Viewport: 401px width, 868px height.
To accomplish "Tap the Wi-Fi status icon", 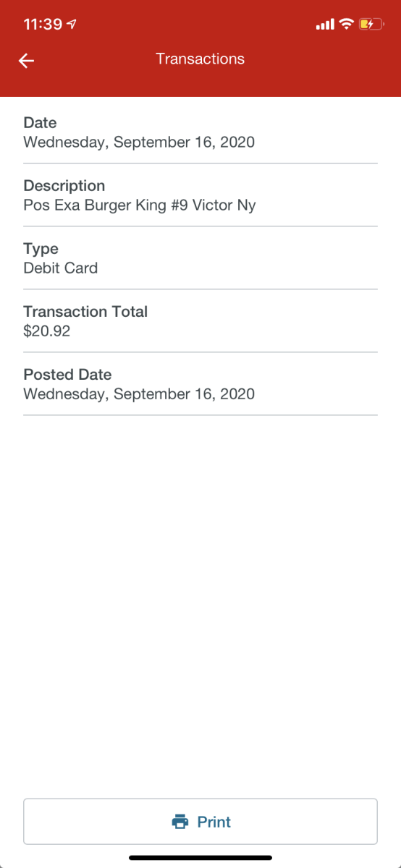I will click(x=346, y=24).
